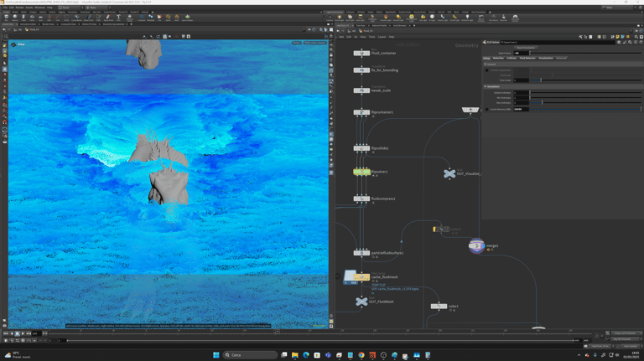Toggle the Cache Memory checkbox

[x=486, y=110]
